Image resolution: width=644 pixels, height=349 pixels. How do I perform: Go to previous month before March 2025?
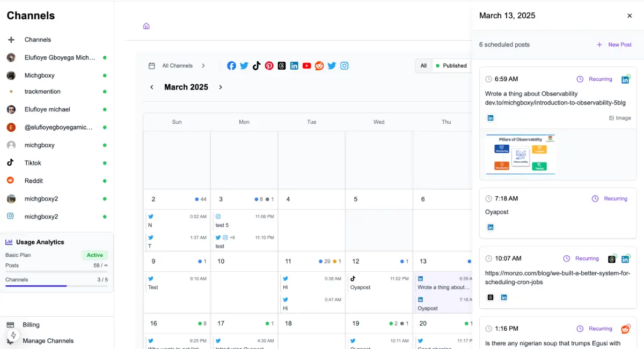click(152, 87)
